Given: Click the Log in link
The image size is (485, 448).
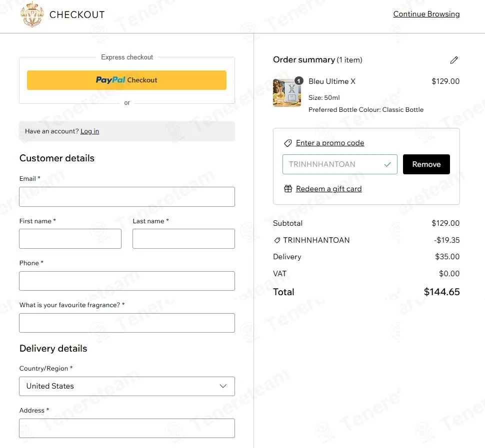Looking at the screenshot, I should coord(89,131).
